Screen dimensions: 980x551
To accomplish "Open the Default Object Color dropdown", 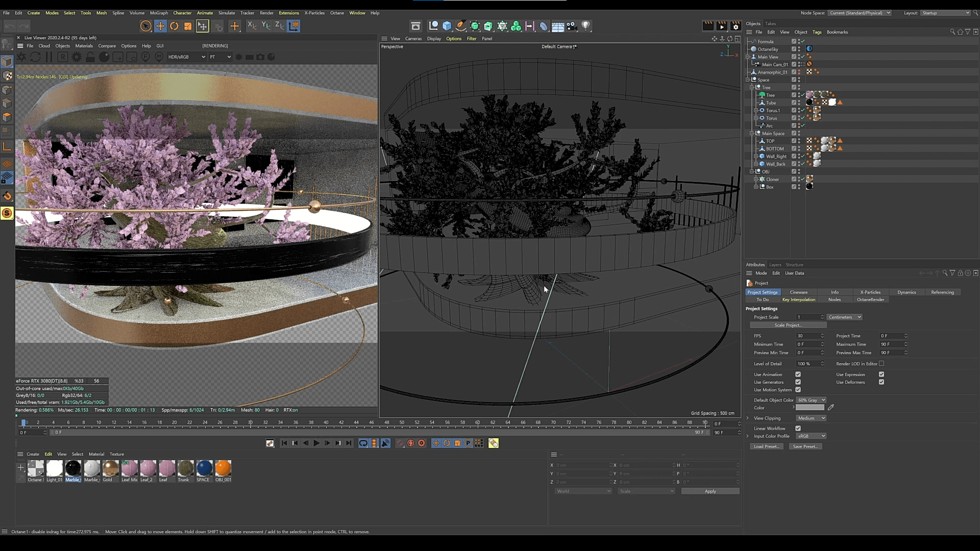I will pos(811,400).
